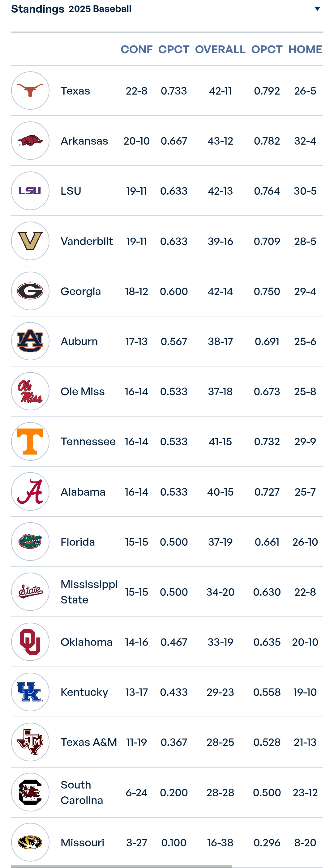Viewport: 334px width, 868px height.
Task: Tap the Florida Gators logo
Action: click(30, 541)
